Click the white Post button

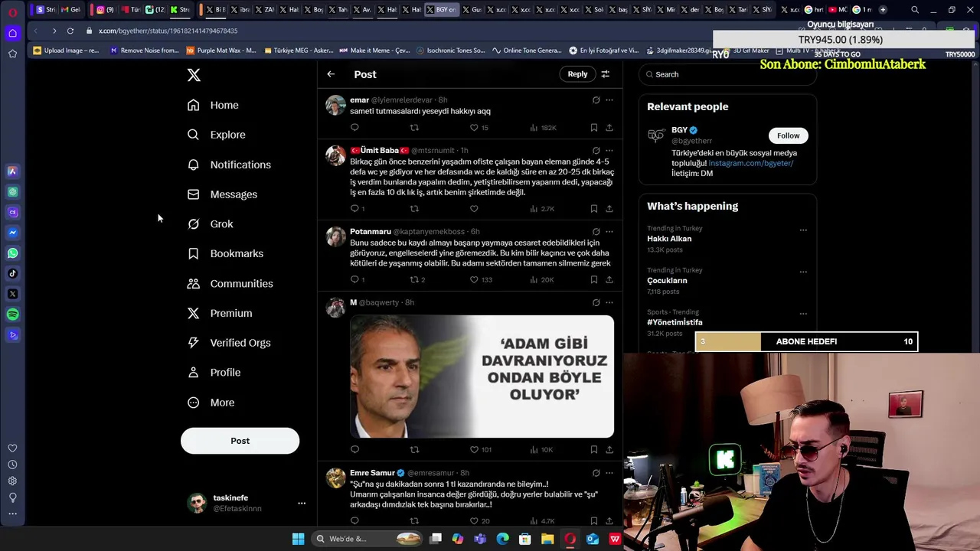[x=240, y=441]
